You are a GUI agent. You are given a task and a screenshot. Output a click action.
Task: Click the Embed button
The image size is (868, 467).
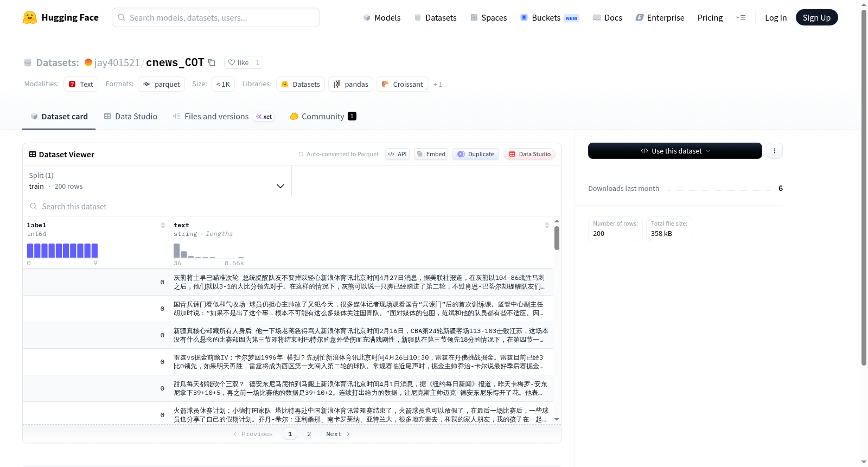431,154
